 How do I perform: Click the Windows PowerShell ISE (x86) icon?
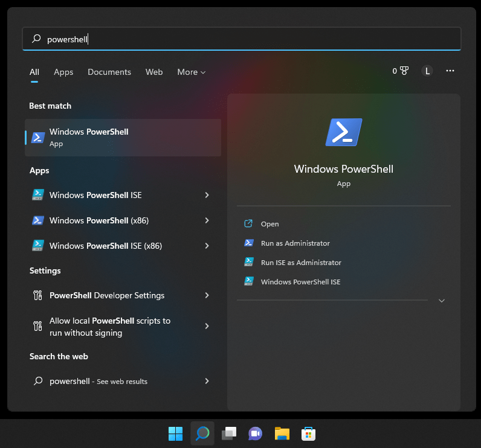tap(38, 246)
